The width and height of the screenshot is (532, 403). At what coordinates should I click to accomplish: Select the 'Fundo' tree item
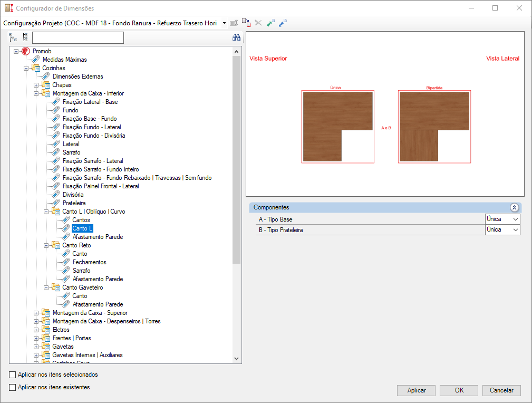point(71,110)
